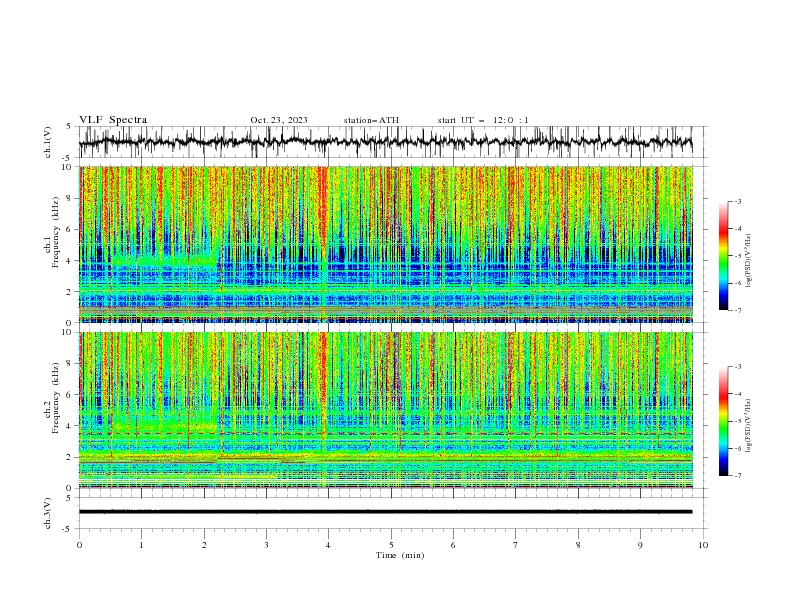Click the "VLF Spectra" title text
792x612 pixels.
pos(113,120)
